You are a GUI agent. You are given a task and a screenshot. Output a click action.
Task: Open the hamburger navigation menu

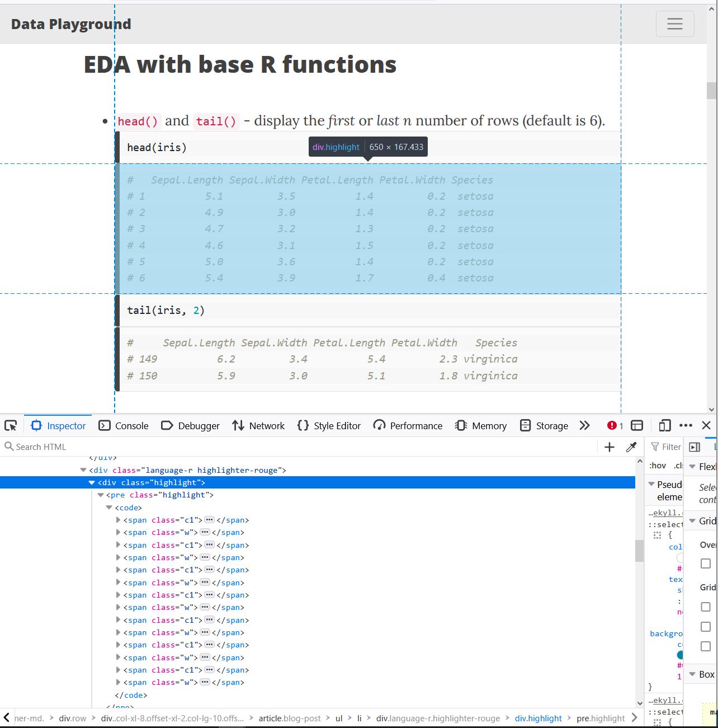coord(674,24)
